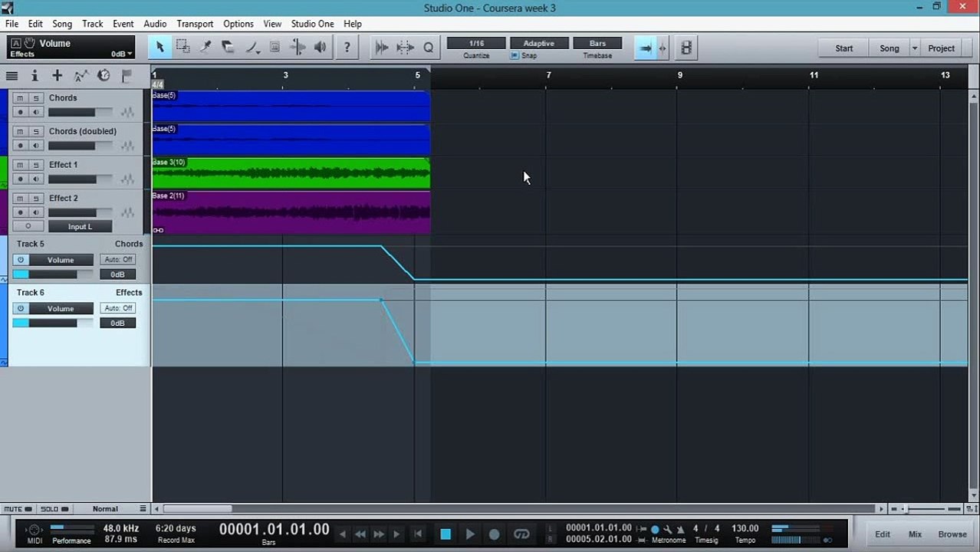Open the Normal track height dropdown

(x=105, y=509)
